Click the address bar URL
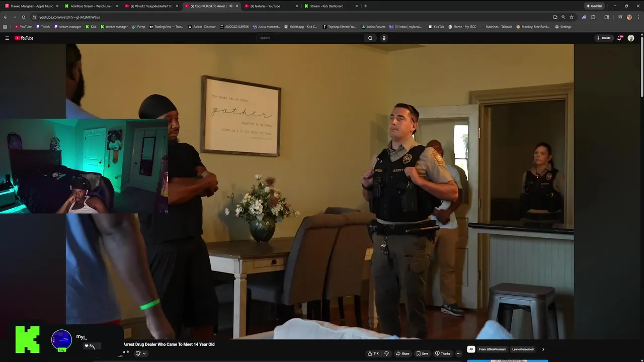 pos(69,17)
